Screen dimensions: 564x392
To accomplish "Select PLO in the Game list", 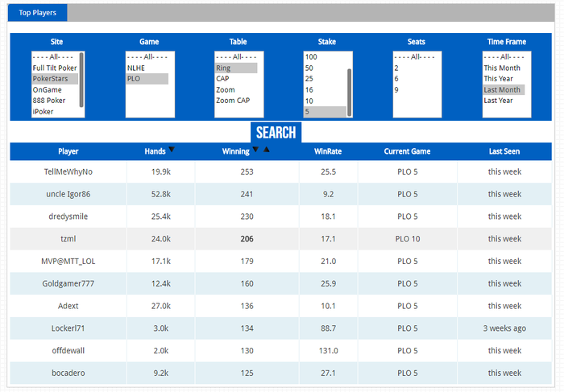I will pyautogui.click(x=147, y=79).
